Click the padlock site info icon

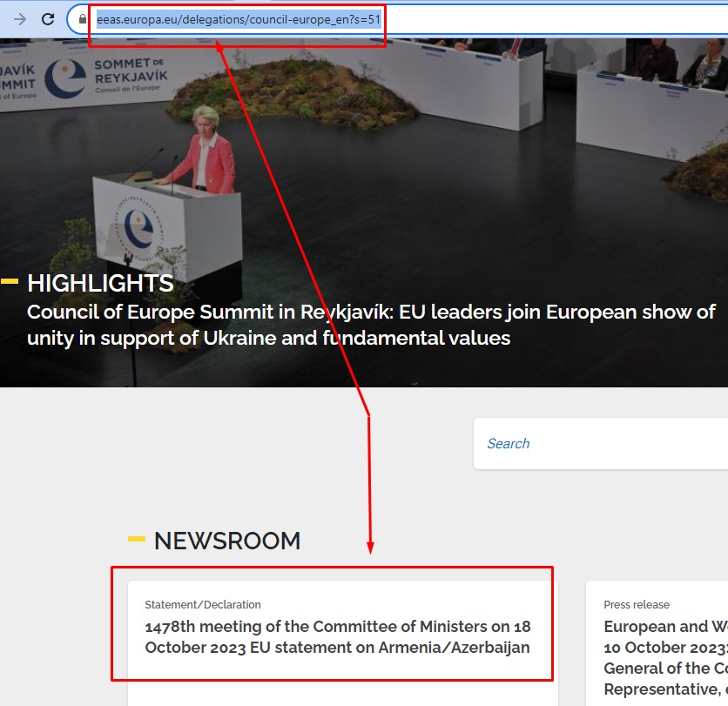click(83, 19)
